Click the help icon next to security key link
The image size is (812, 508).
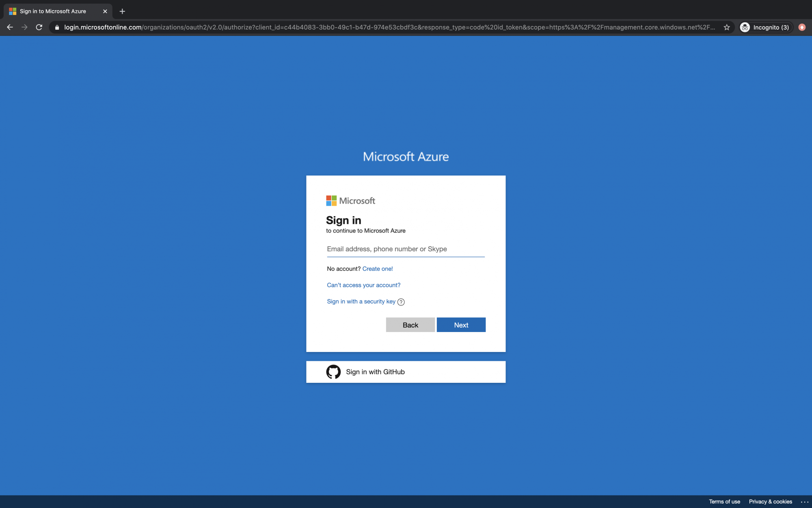click(401, 302)
